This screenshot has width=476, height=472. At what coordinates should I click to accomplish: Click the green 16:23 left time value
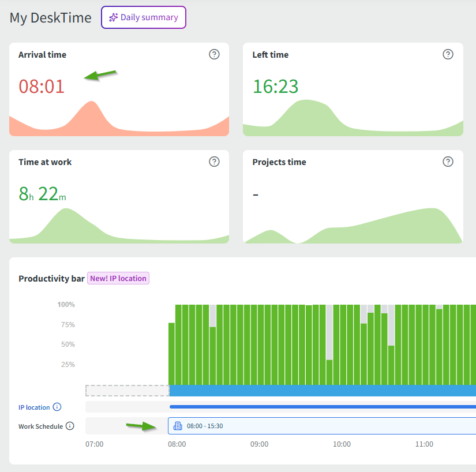[275, 86]
